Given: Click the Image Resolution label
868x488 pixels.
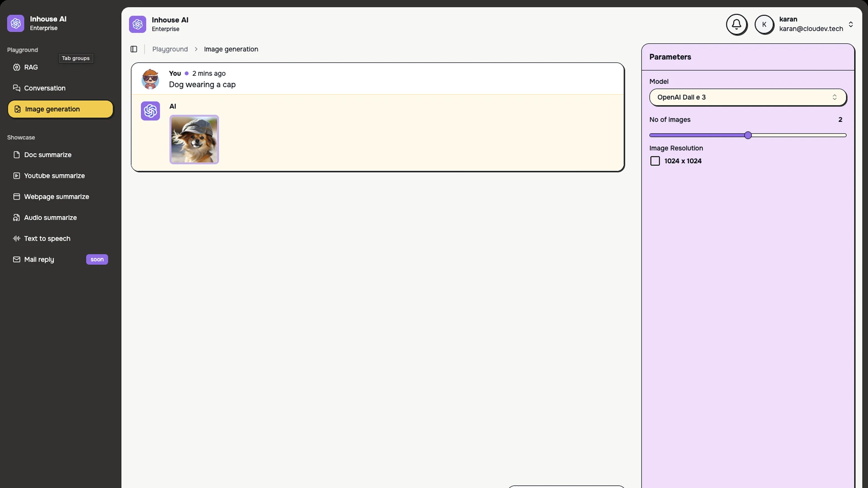Looking at the screenshot, I should coord(676,148).
